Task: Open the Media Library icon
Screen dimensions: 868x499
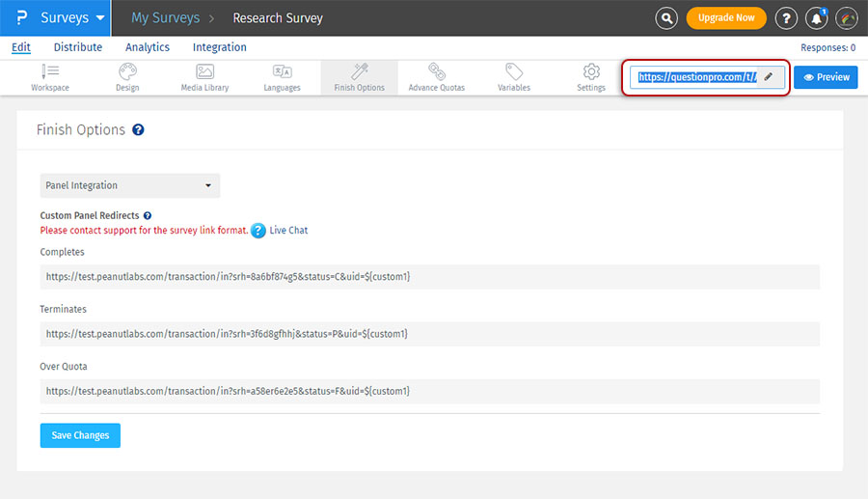Action: coord(204,72)
